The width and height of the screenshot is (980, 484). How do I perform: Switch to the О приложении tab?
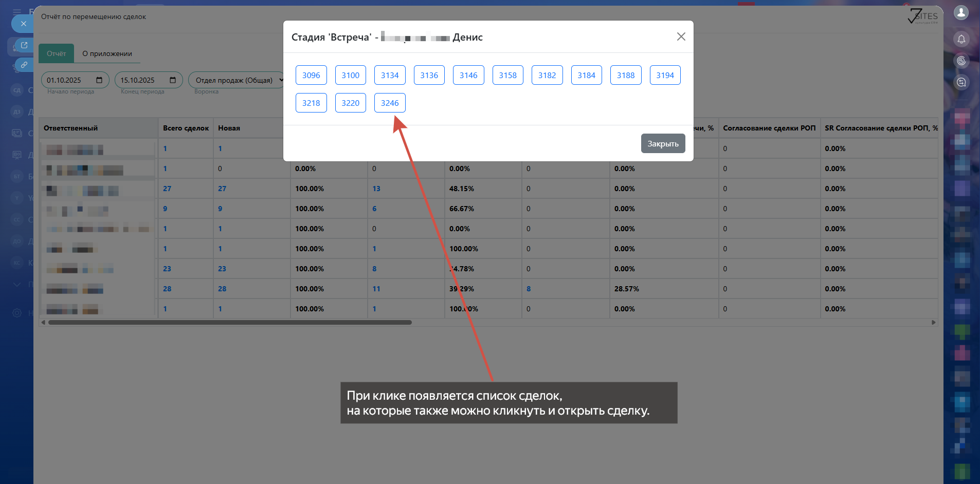point(107,53)
